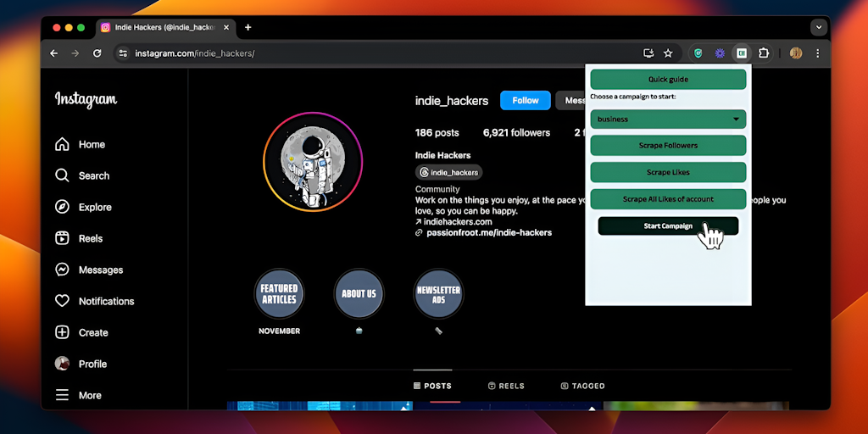868x434 pixels.
Task: Click the Scrape Followers button
Action: pos(668,146)
